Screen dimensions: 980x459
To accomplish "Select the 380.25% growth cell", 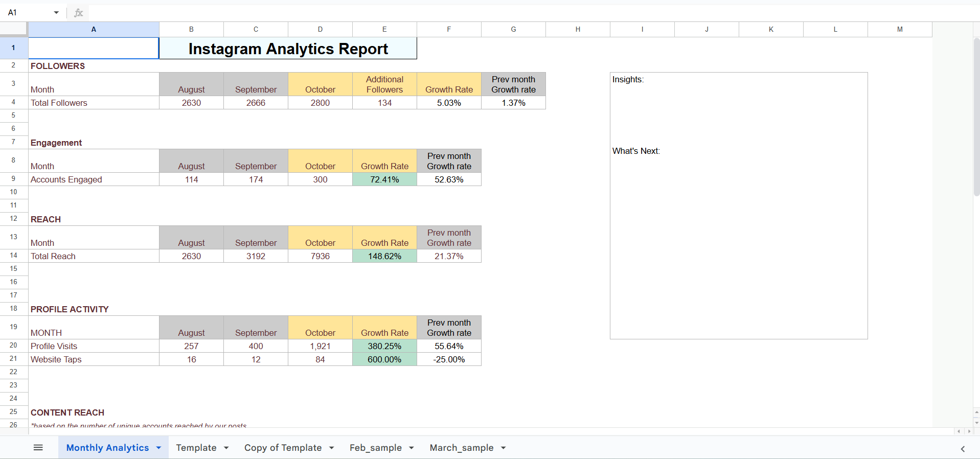I will click(384, 346).
